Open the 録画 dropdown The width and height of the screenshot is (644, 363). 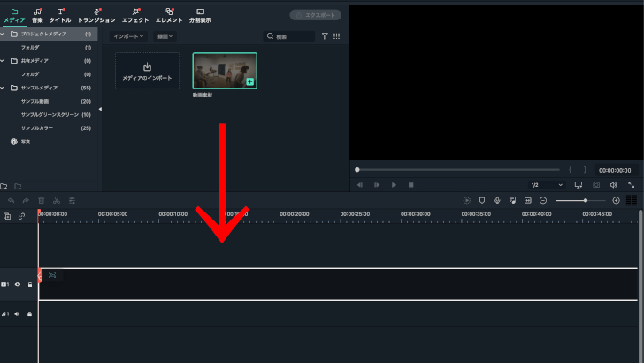click(x=165, y=36)
